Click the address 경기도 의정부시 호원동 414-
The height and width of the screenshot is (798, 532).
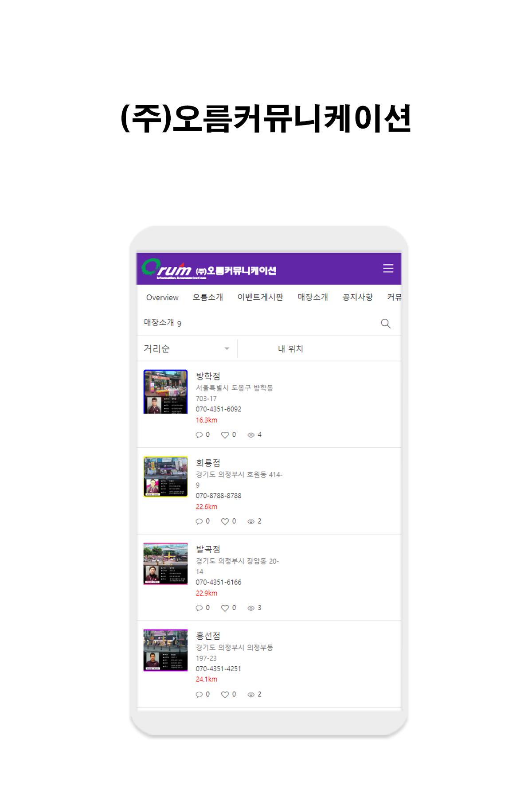coord(239,474)
